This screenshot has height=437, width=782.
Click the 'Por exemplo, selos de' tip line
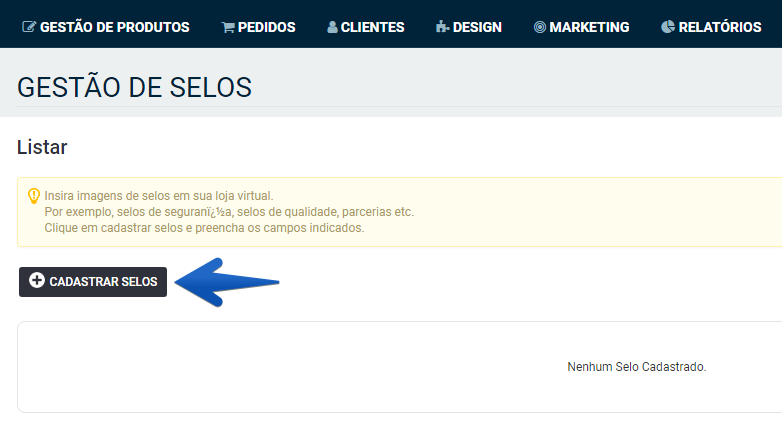click(x=229, y=212)
